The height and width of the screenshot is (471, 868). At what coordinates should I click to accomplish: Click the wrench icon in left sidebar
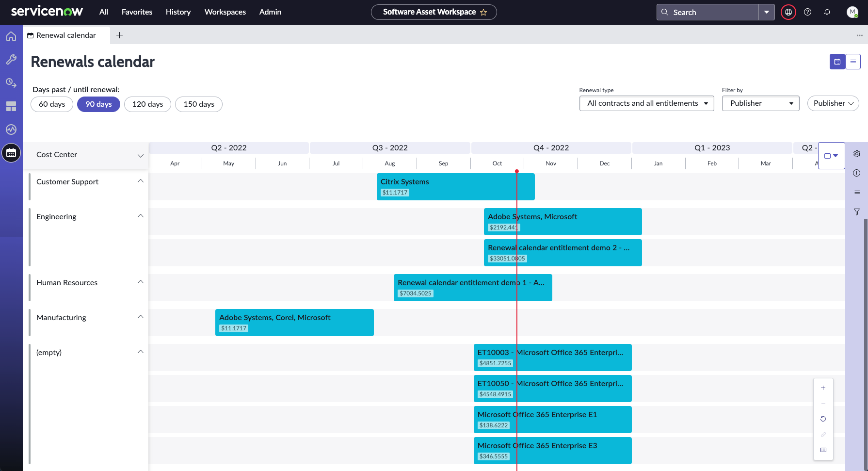point(11,60)
